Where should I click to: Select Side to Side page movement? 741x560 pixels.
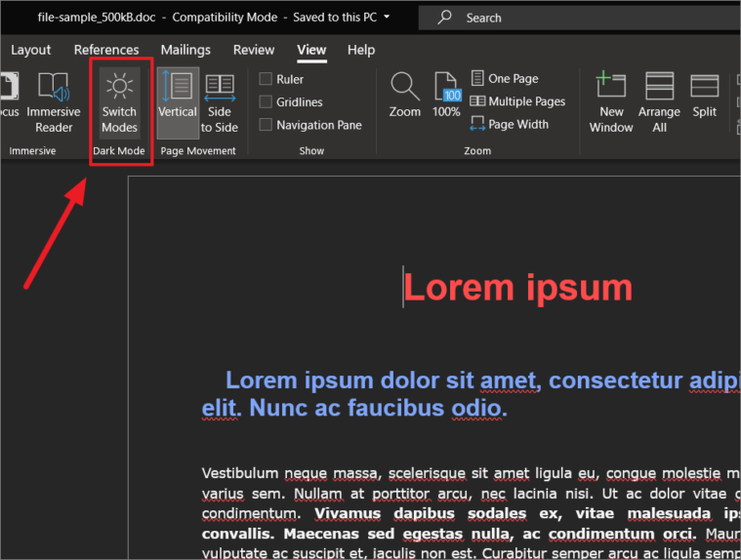[x=220, y=103]
